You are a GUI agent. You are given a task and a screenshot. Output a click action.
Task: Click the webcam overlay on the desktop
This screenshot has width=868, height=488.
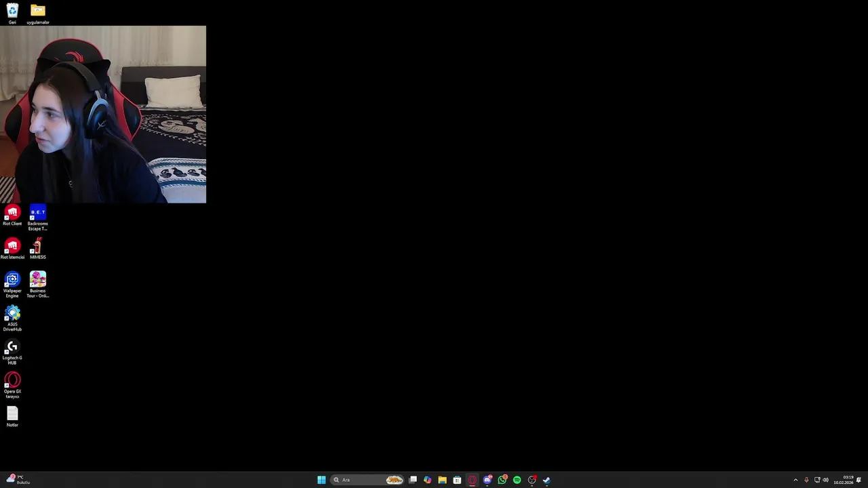[x=103, y=115]
